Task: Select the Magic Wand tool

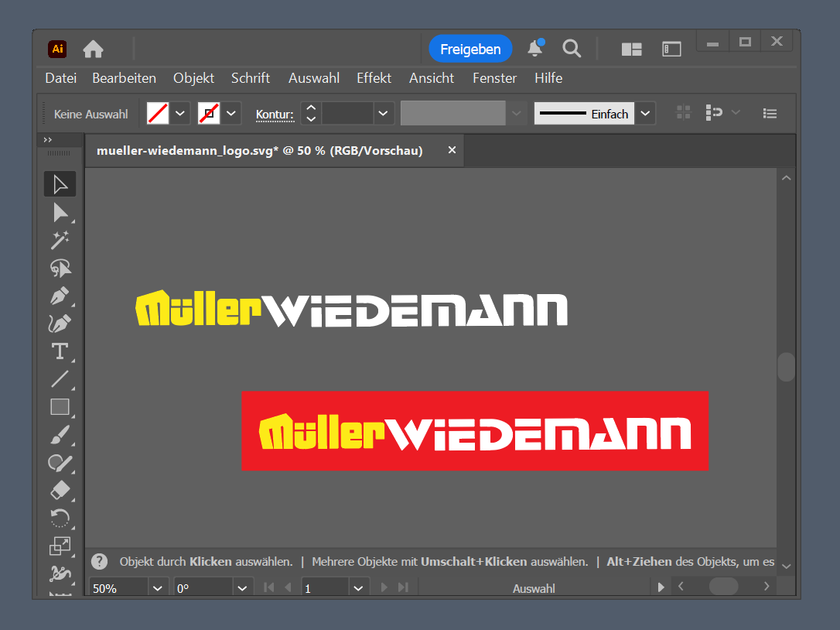Action: [60, 240]
